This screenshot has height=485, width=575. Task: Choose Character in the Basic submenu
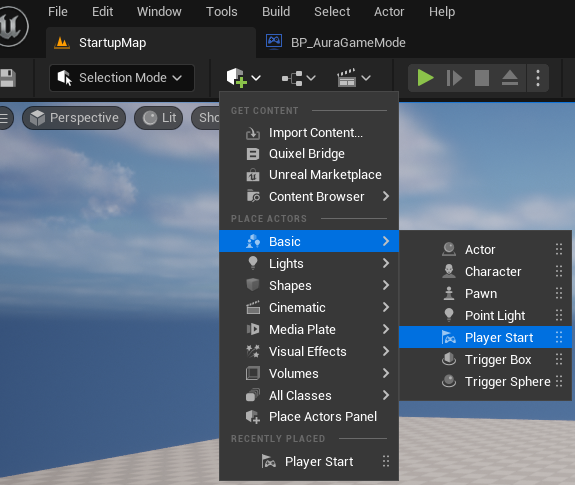pos(485,272)
